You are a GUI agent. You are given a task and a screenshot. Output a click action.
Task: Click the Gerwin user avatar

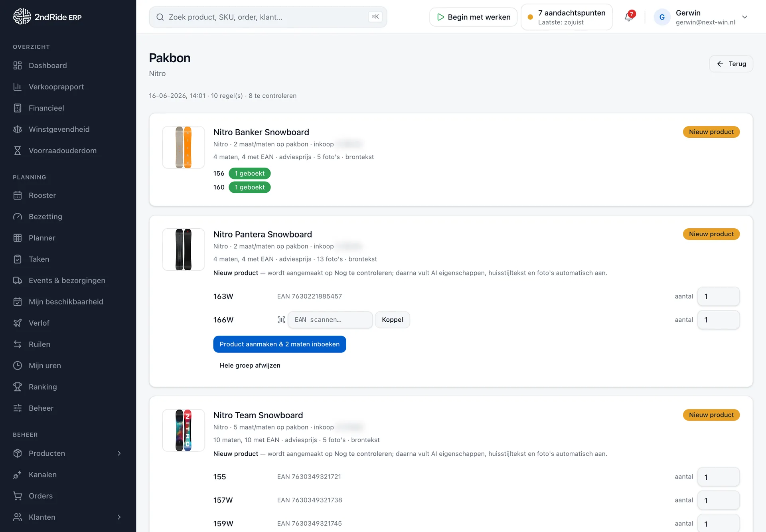click(x=662, y=17)
